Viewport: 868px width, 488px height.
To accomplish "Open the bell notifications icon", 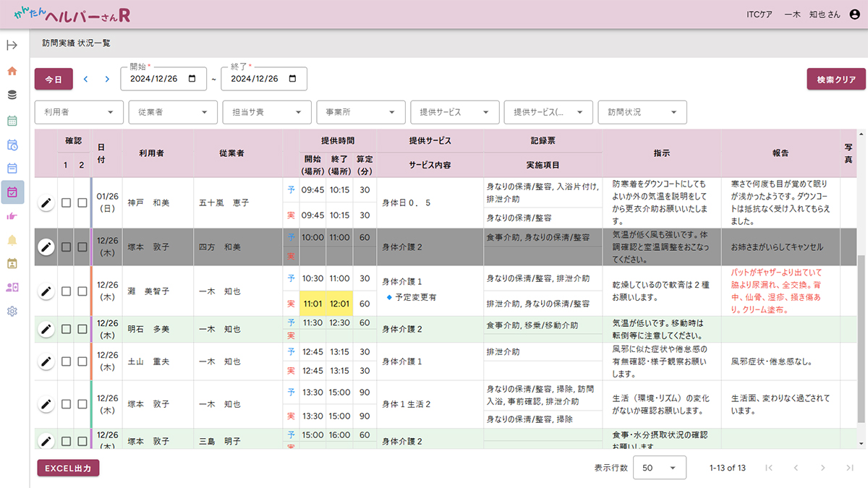I will [x=12, y=240].
